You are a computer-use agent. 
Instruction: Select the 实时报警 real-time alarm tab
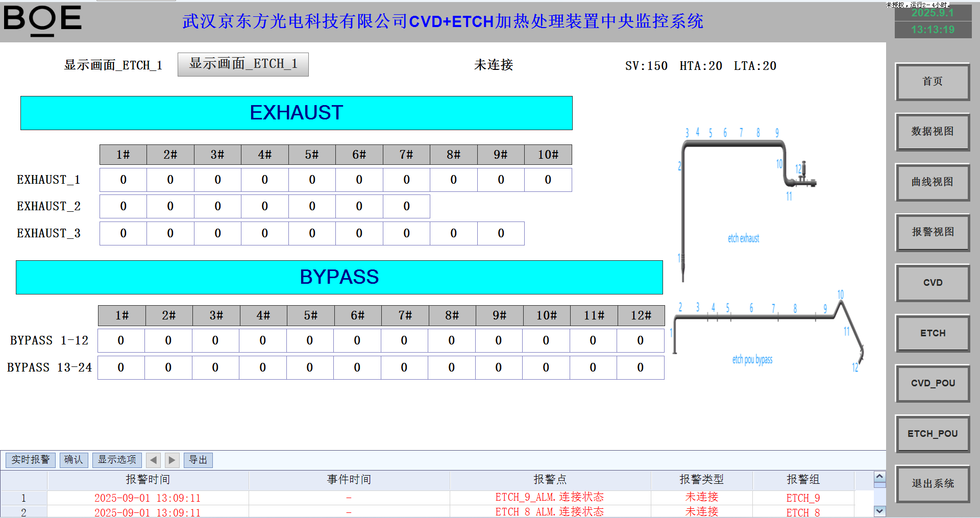pyautogui.click(x=31, y=460)
